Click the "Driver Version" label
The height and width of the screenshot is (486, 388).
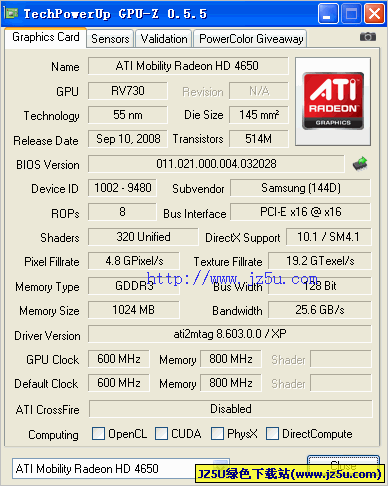tap(47, 336)
